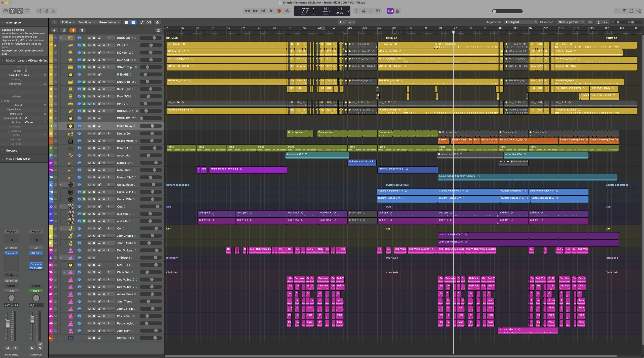The image size is (644, 358).
Task: Start playback with Play button
Action: (x=271, y=11)
